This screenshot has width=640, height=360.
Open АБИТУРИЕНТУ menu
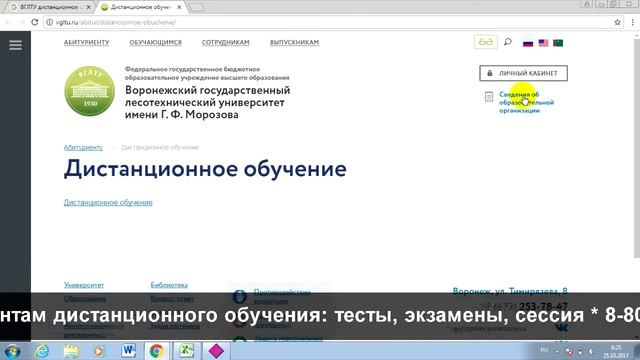tap(87, 42)
